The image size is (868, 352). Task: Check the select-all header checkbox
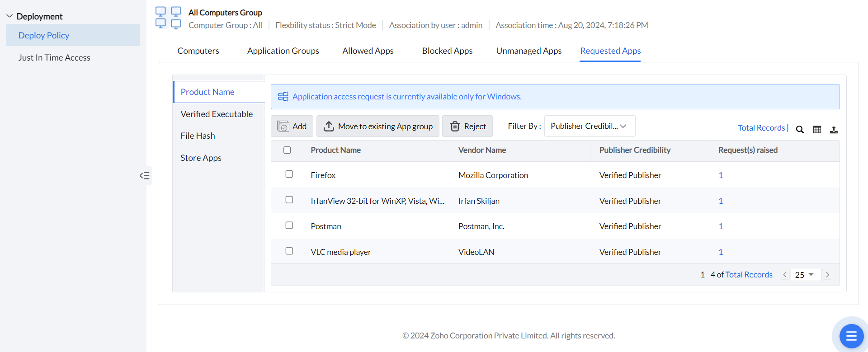point(287,150)
